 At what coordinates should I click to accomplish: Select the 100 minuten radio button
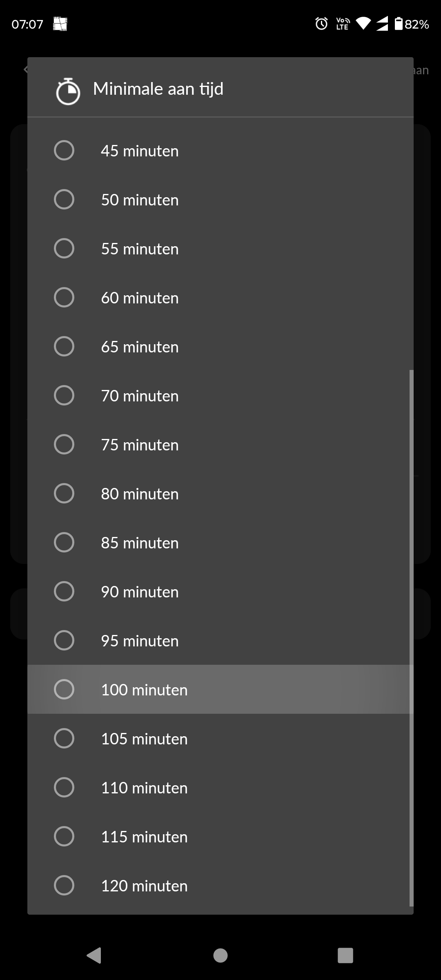64,689
